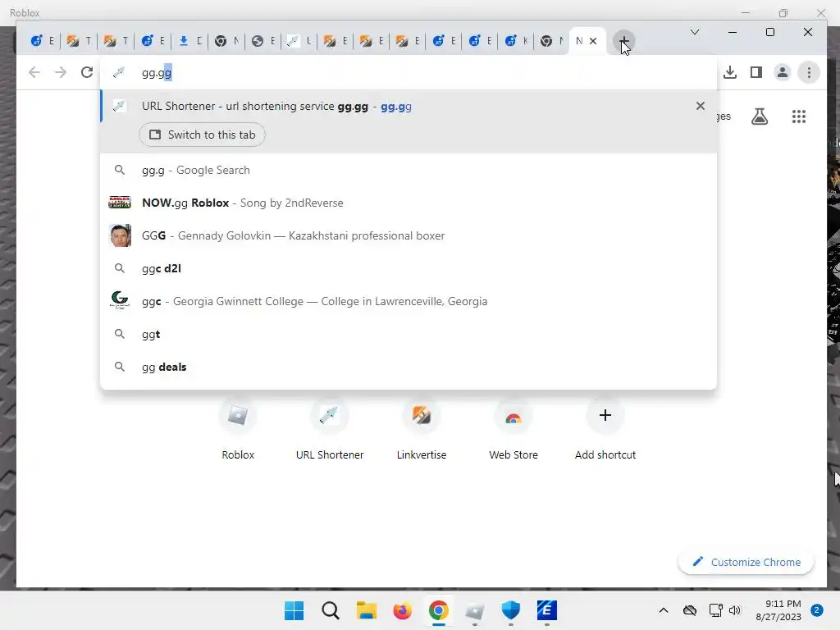The width and height of the screenshot is (840, 630).
Task: Open Customize Chrome
Action: coord(746,562)
